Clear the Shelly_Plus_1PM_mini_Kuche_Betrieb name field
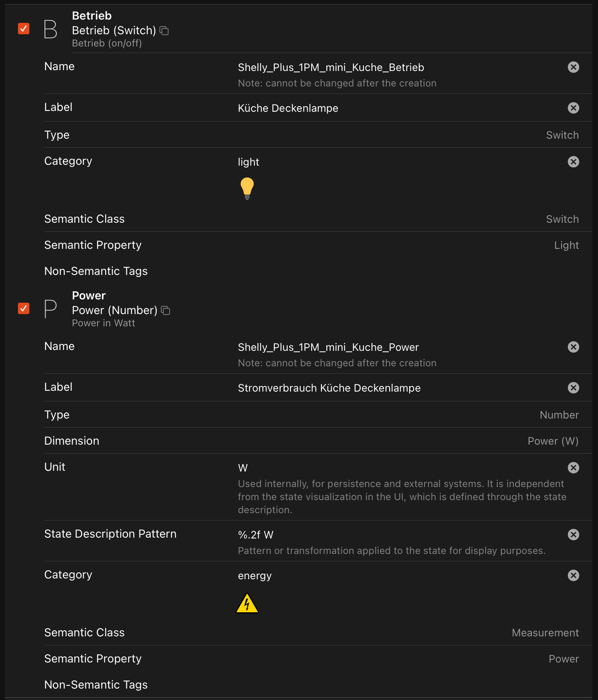The image size is (598, 700). pos(573,67)
